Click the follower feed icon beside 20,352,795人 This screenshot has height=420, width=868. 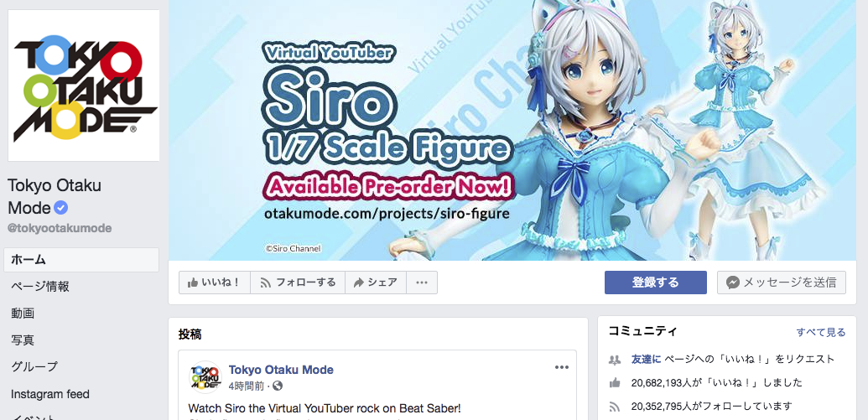pos(615,407)
